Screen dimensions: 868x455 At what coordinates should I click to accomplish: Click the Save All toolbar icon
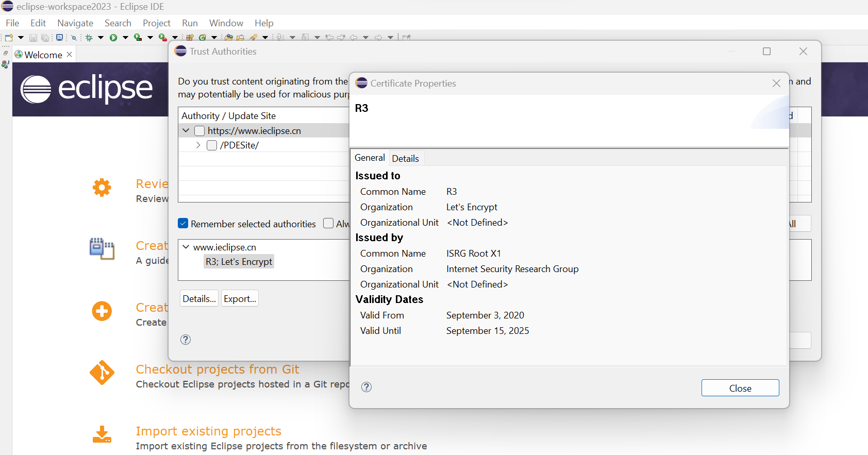[45, 38]
